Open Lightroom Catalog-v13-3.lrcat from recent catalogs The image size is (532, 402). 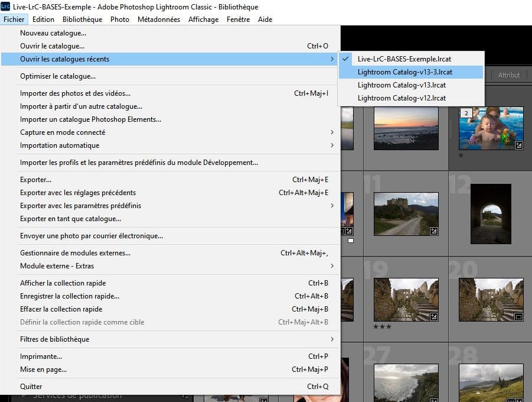[x=411, y=72]
